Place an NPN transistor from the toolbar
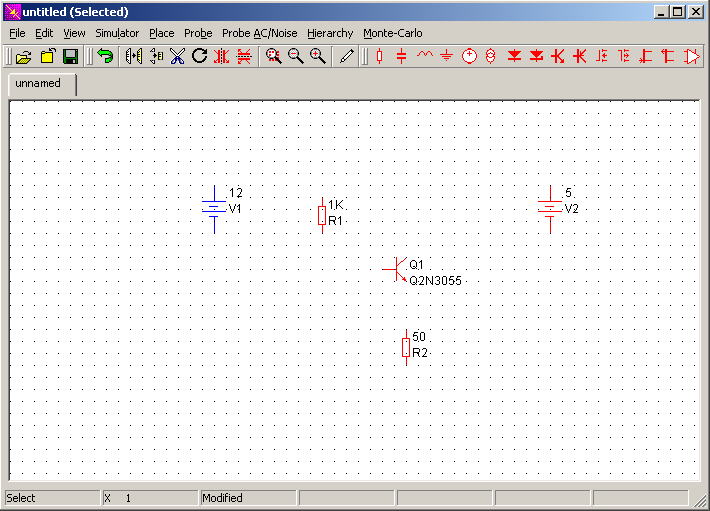The width and height of the screenshot is (710, 511). (x=558, y=57)
